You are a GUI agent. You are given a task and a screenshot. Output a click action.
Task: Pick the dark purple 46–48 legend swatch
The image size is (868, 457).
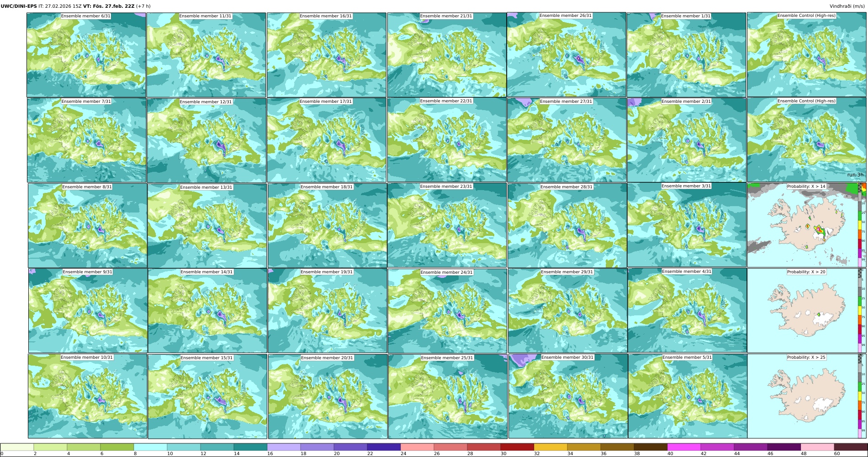[x=784, y=447]
